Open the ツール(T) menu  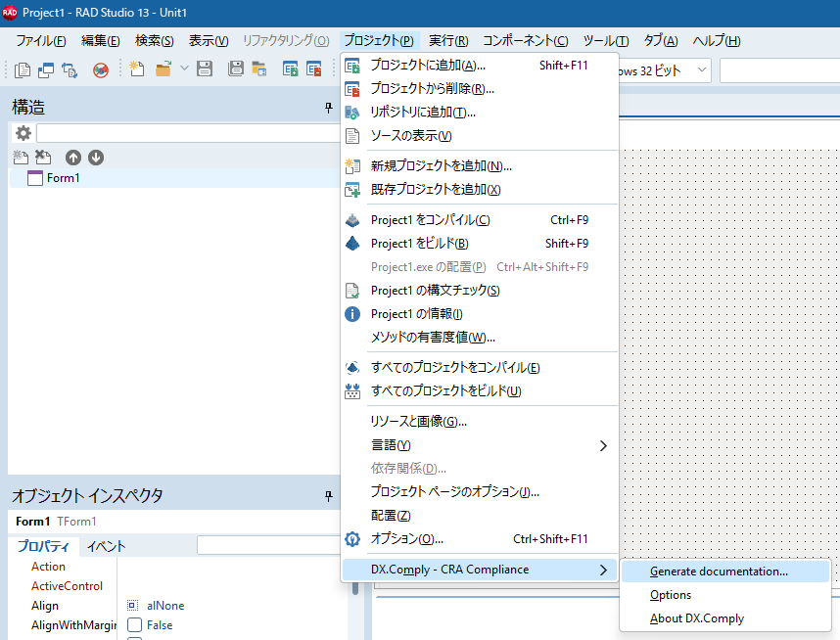tap(606, 41)
